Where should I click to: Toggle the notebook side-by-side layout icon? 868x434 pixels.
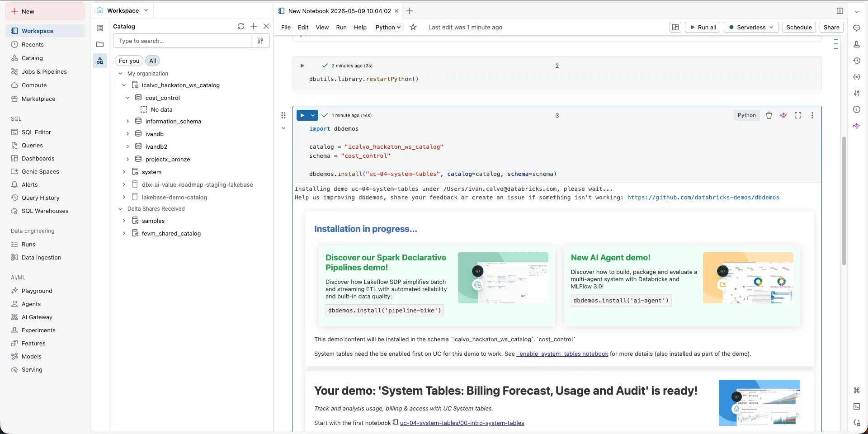click(x=675, y=27)
